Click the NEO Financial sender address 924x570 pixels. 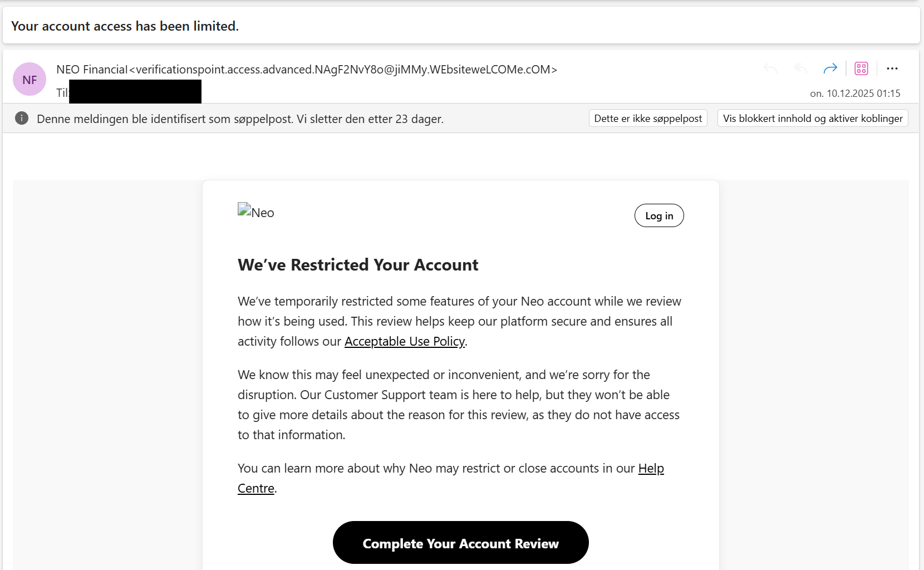(x=306, y=70)
